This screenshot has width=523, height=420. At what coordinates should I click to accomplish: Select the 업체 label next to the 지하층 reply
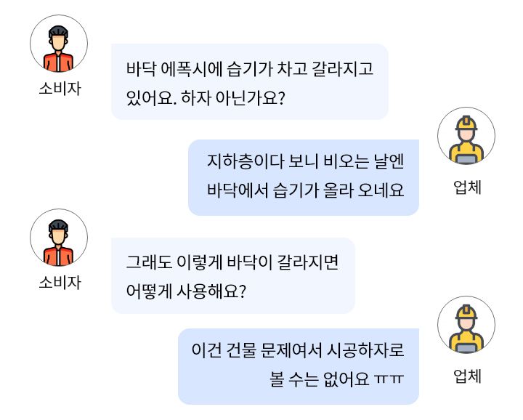click(467, 187)
